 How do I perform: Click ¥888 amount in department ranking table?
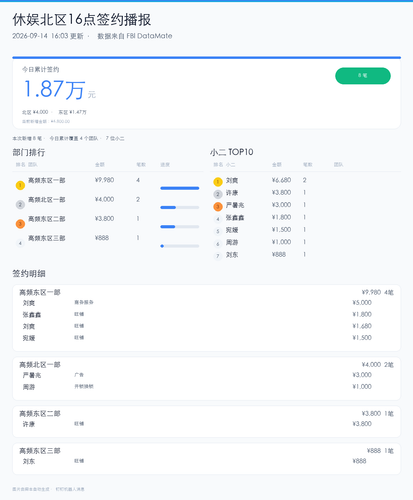(102, 238)
